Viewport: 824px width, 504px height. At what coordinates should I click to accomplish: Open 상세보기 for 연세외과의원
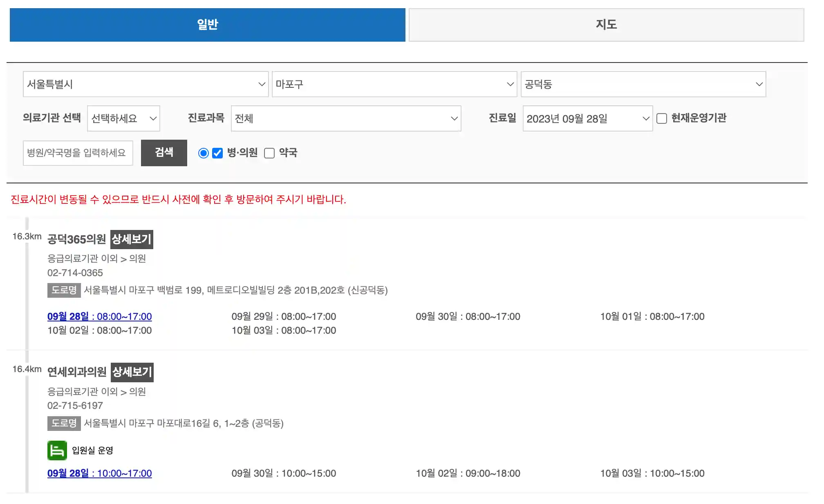coord(132,372)
